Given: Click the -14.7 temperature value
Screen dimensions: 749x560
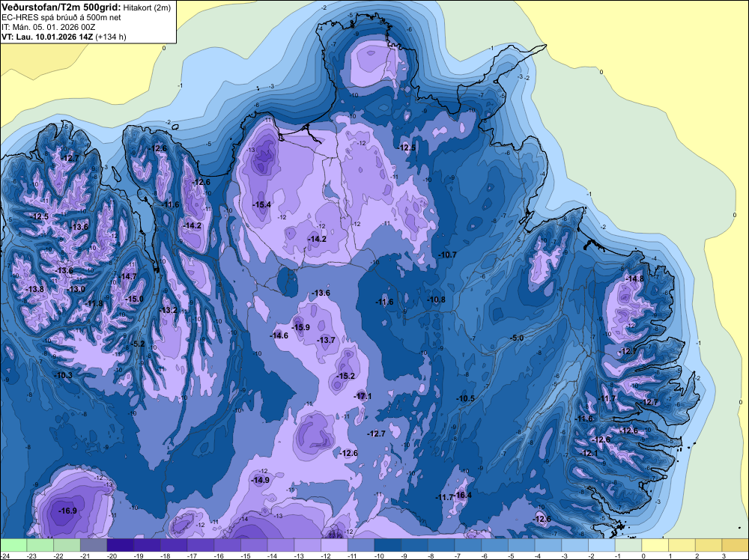Looking at the screenshot, I should [x=128, y=276].
